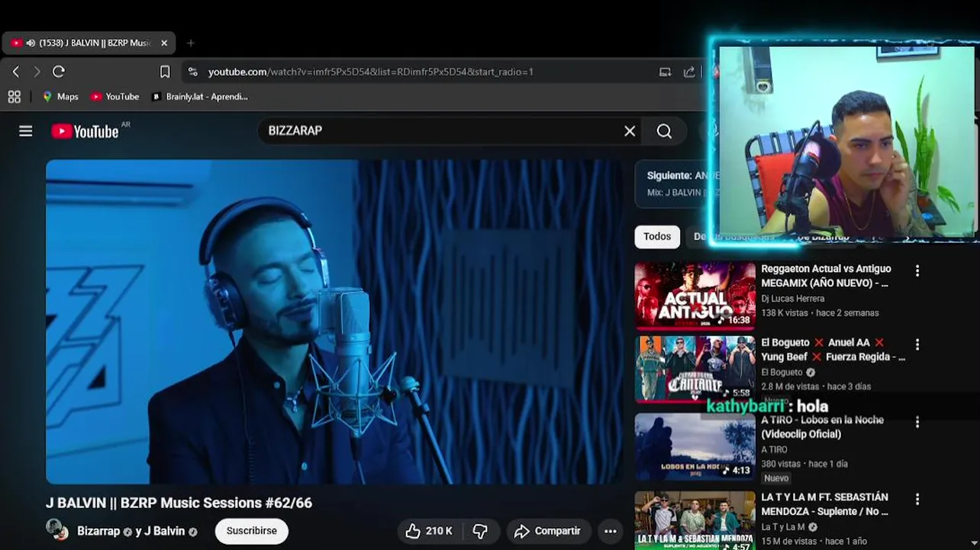The image size is (980, 550).
Task: Subscribe with the Suscribirse button
Action: [x=251, y=531]
